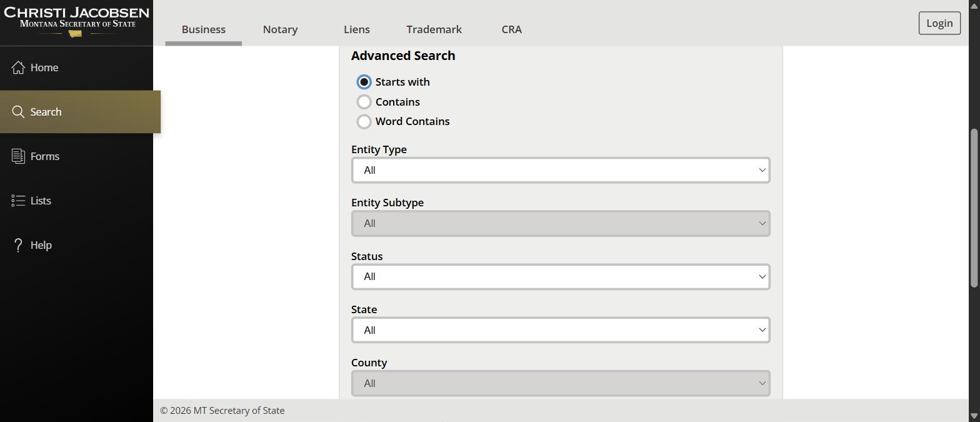The width and height of the screenshot is (980, 422).
Task: Click the Search magnifier icon in sidebar
Action: pyautogui.click(x=18, y=112)
